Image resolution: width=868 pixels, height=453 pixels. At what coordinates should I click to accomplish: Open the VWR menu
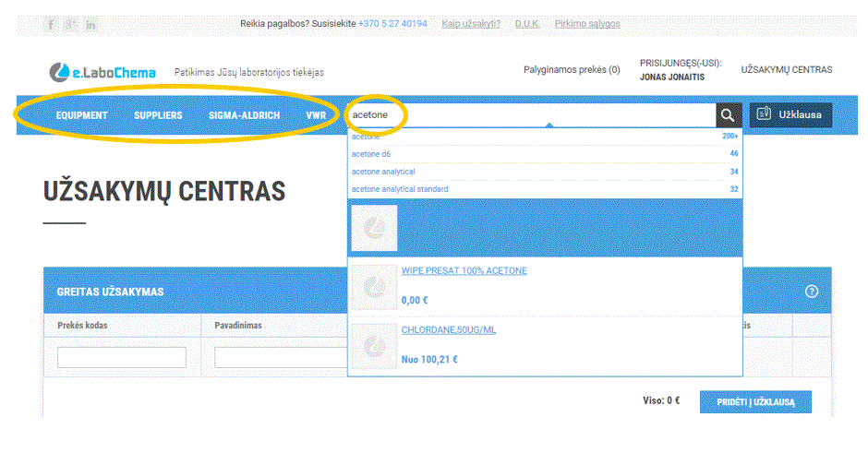click(316, 115)
